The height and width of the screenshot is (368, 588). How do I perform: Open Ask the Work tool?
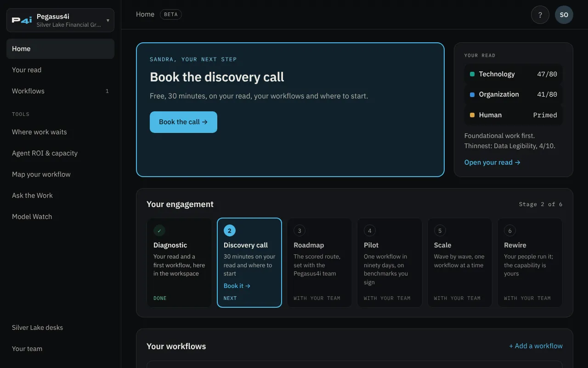(x=60, y=195)
